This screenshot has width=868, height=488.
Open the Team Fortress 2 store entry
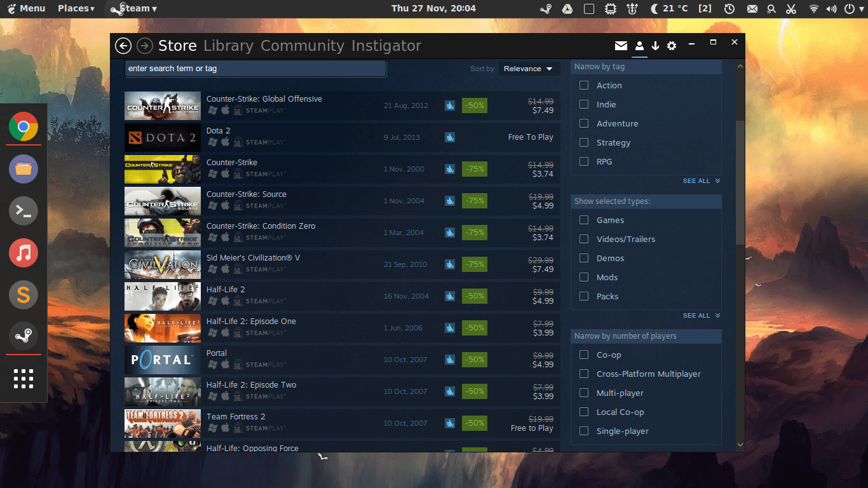point(342,423)
